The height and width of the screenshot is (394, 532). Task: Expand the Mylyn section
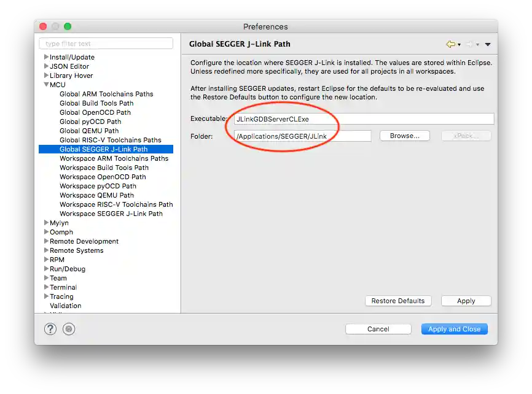[46, 223]
